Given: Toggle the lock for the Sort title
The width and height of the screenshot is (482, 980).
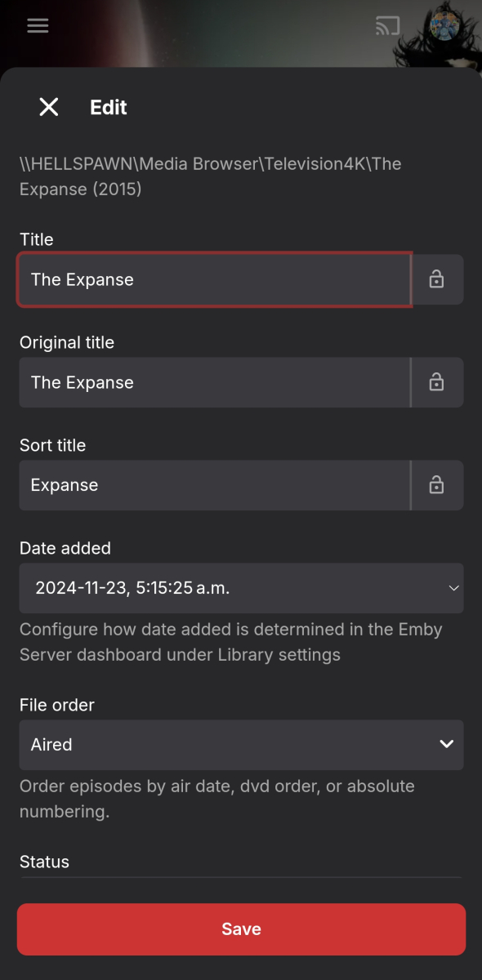Looking at the screenshot, I should coord(438,485).
